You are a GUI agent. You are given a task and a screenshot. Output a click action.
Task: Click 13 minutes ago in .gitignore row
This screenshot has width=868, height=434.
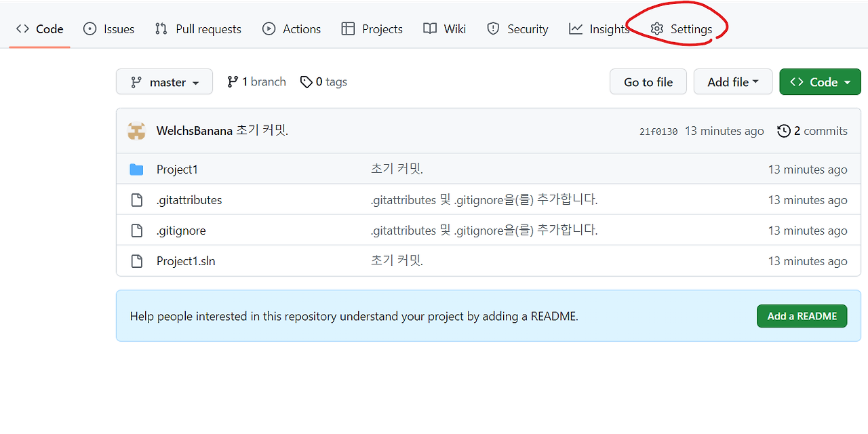808,231
